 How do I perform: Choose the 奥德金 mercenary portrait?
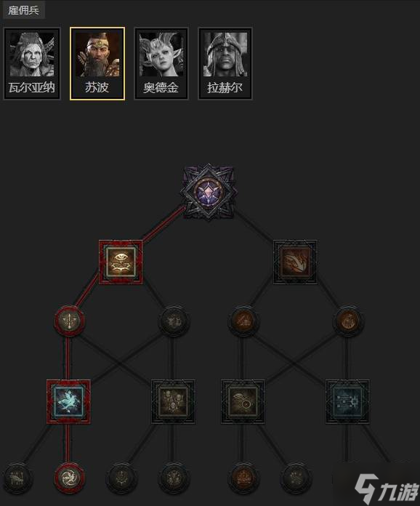(x=161, y=63)
